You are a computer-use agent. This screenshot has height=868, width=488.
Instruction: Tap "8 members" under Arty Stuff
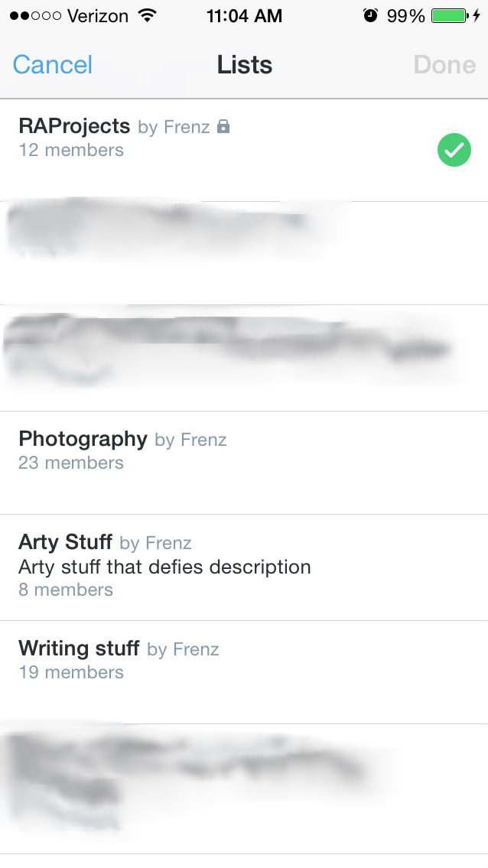(x=66, y=590)
